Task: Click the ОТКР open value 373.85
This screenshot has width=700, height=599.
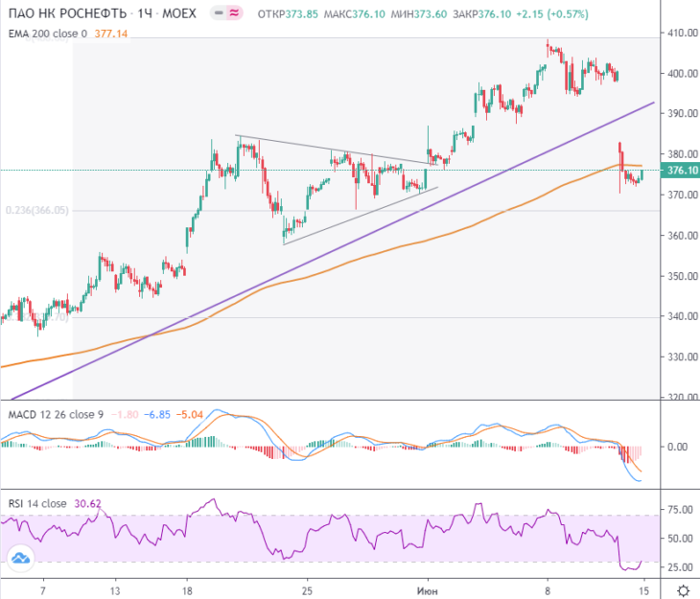Action: (x=302, y=14)
